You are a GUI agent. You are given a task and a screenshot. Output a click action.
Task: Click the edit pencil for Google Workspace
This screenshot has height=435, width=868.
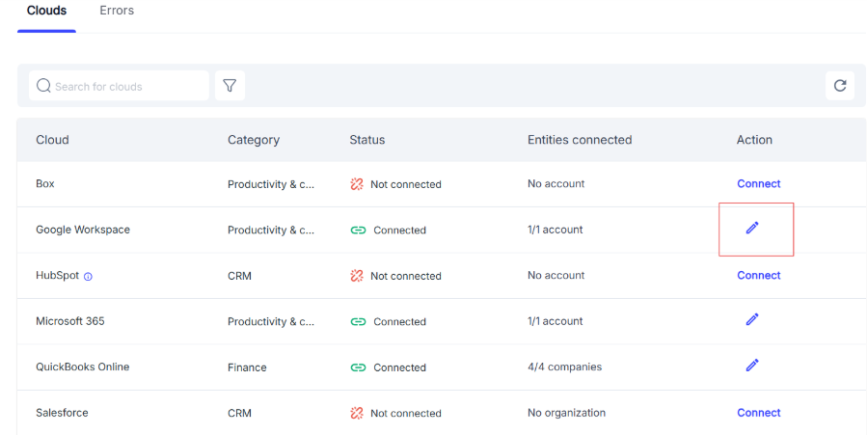pyautogui.click(x=752, y=228)
